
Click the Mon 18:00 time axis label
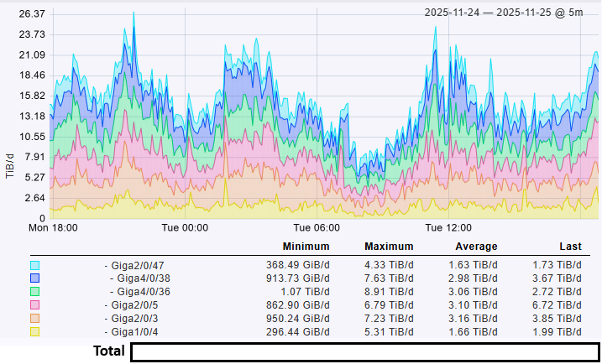[x=53, y=227]
